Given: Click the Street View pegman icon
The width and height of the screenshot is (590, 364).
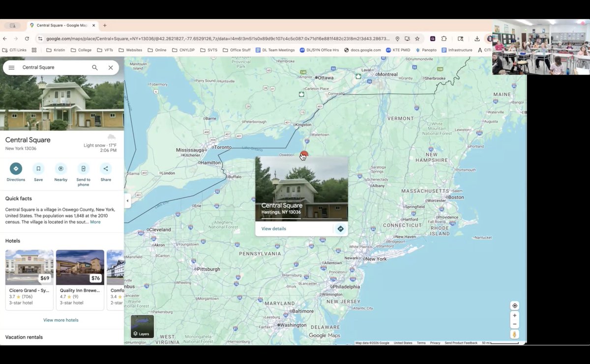Looking at the screenshot, I should [x=514, y=335].
